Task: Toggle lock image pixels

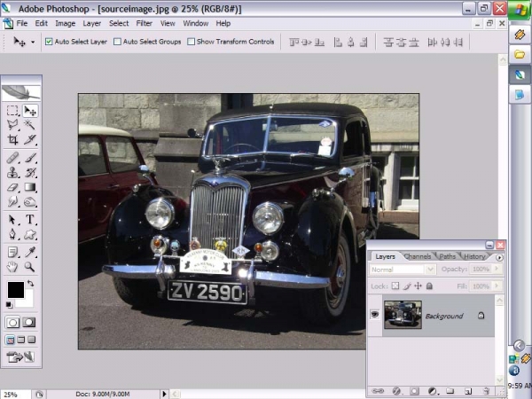Action: (407, 286)
